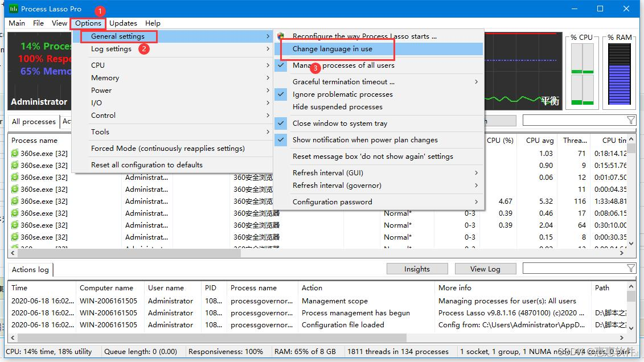This screenshot has width=644, height=362.
Task: Select Reset message box do not show again settings
Action: [x=378, y=157]
